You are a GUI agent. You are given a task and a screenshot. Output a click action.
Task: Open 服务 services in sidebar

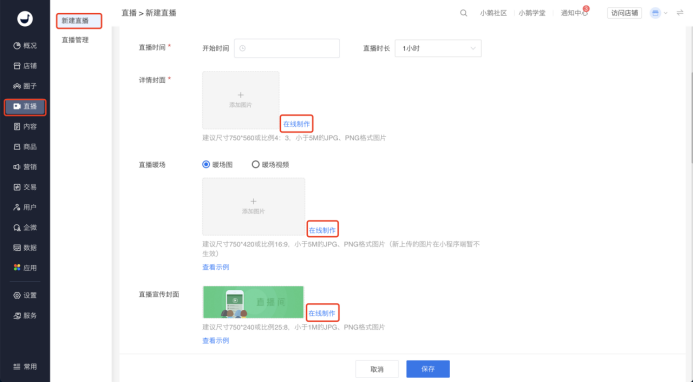pos(25,316)
